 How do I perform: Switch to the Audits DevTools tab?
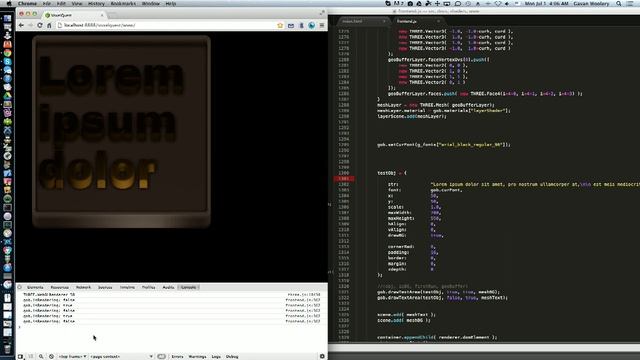coord(168,287)
